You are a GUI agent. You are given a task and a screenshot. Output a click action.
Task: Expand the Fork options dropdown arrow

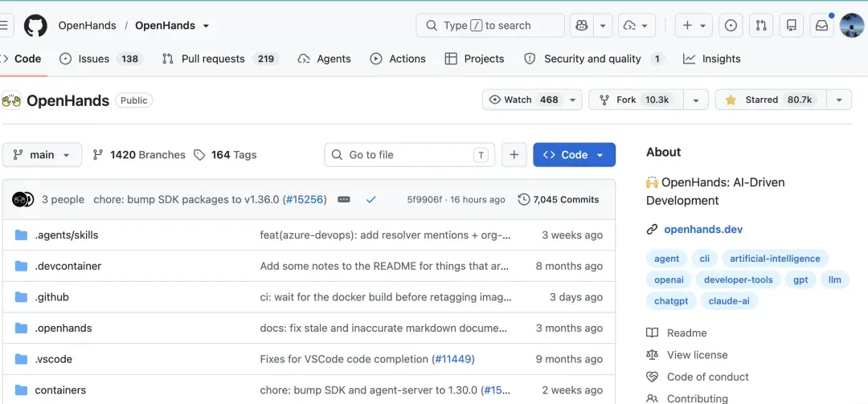pyautogui.click(x=696, y=100)
